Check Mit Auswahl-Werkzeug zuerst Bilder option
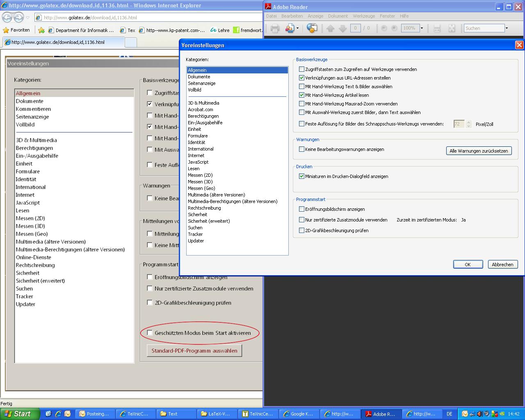Screen dimensions: 525x420 [301, 112]
